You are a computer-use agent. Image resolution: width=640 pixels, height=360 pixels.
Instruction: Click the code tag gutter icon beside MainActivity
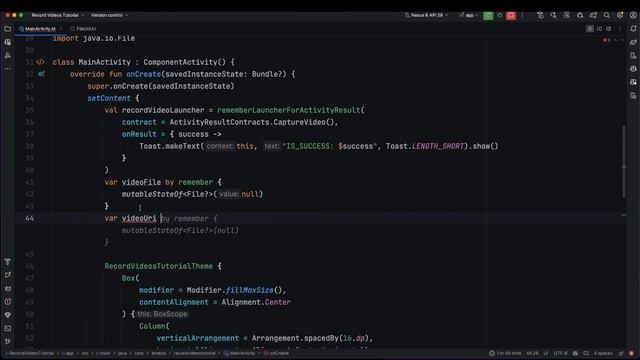[x=40, y=62]
